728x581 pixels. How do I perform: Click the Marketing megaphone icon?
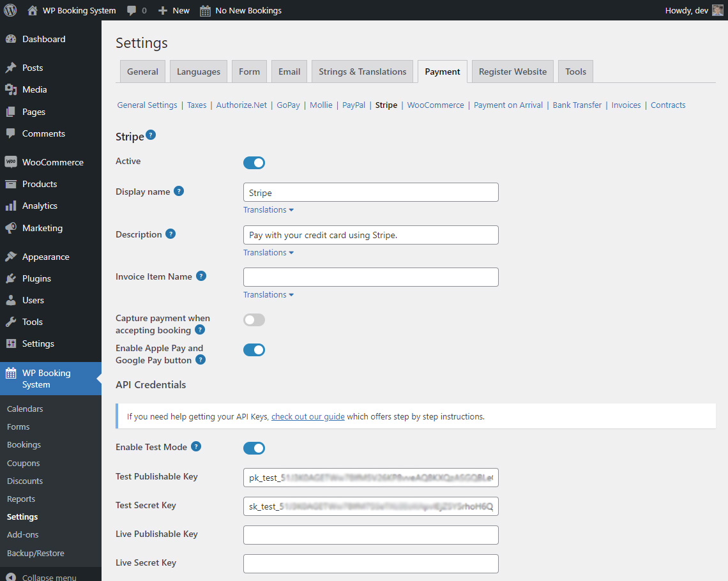[x=11, y=228]
